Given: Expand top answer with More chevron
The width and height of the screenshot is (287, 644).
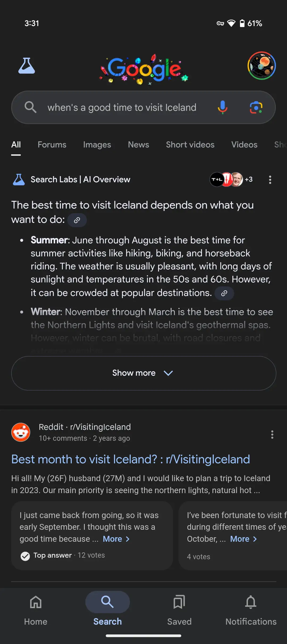Looking at the screenshot, I should tap(116, 539).
